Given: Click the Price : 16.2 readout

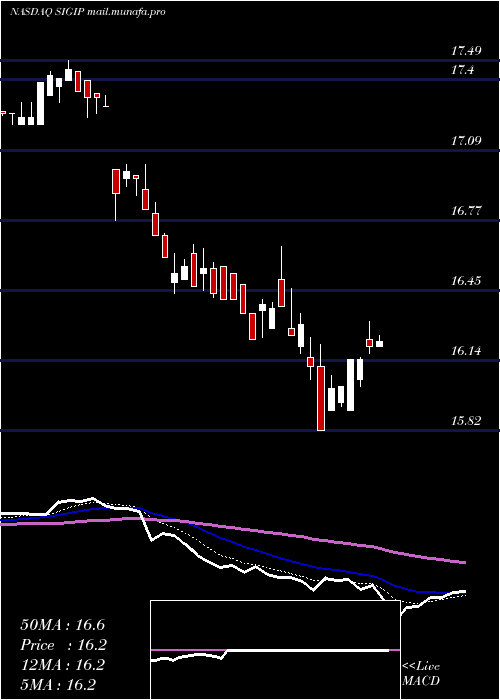Looking at the screenshot, I should [63, 645].
